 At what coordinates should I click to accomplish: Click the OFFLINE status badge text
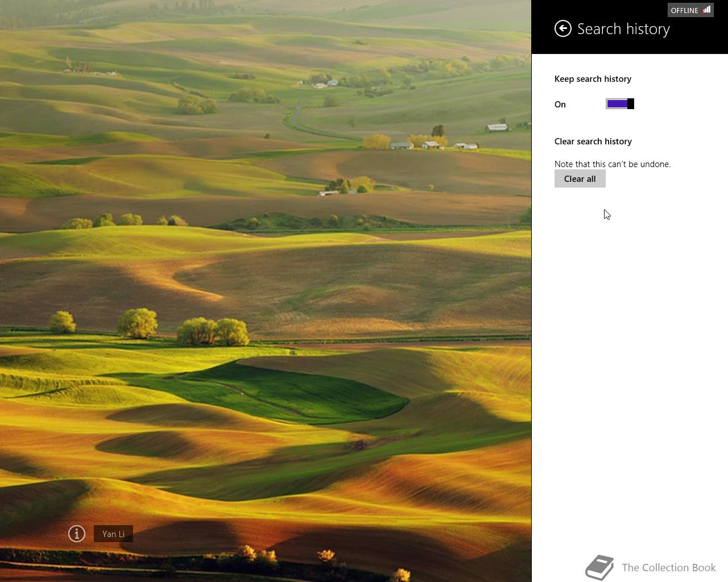pyautogui.click(x=684, y=10)
